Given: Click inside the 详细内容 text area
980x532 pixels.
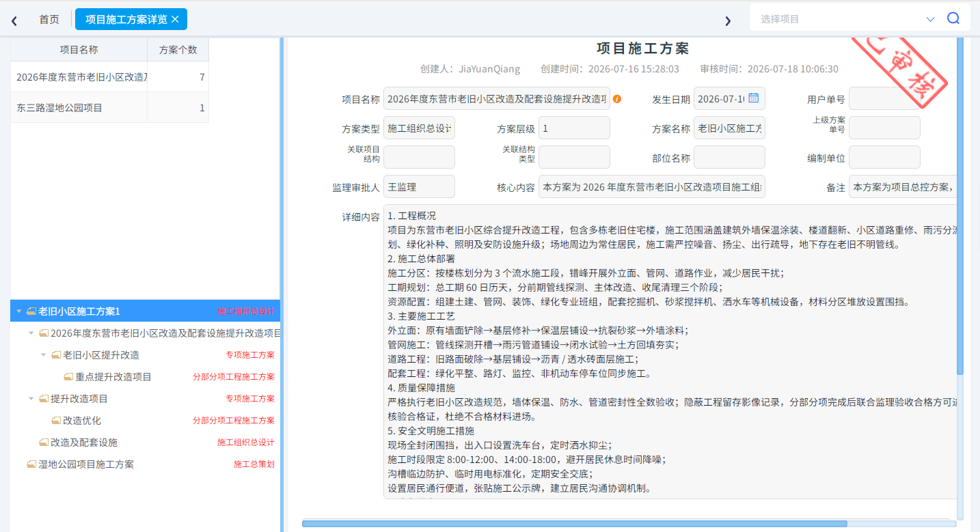Looking at the screenshot, I should click(670, 351).
